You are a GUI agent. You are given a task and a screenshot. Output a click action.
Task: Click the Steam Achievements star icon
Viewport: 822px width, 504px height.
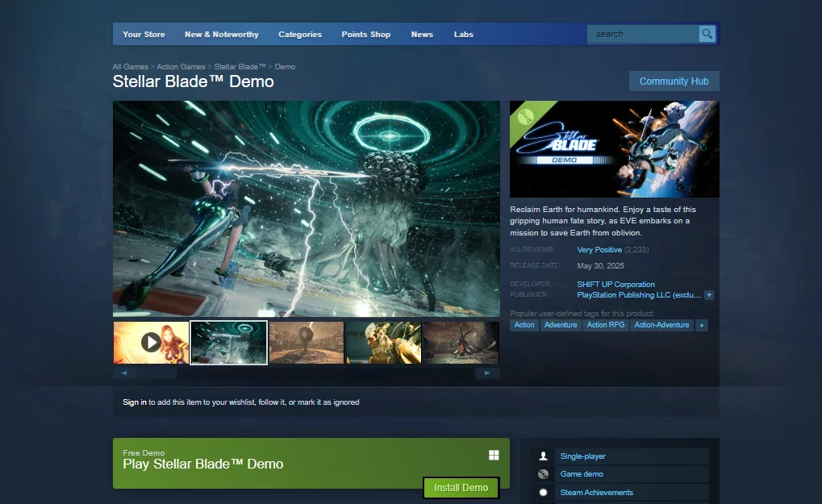coord(543,492)
